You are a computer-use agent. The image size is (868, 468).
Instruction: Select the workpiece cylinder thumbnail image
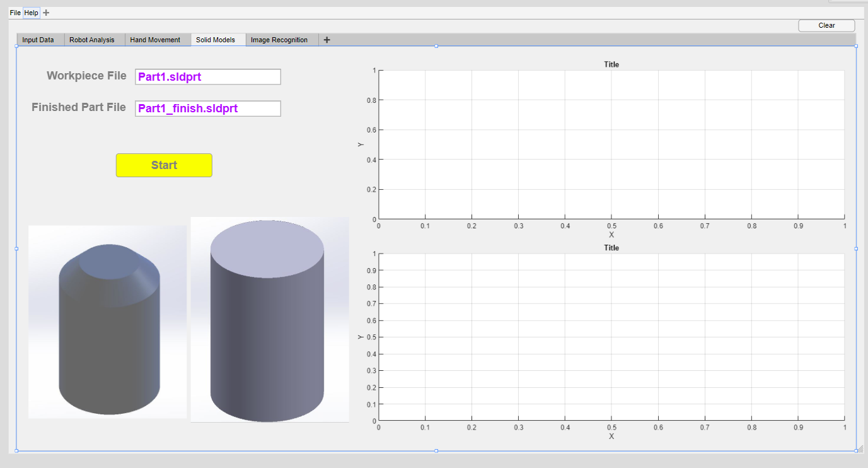(x=107, y=322)
